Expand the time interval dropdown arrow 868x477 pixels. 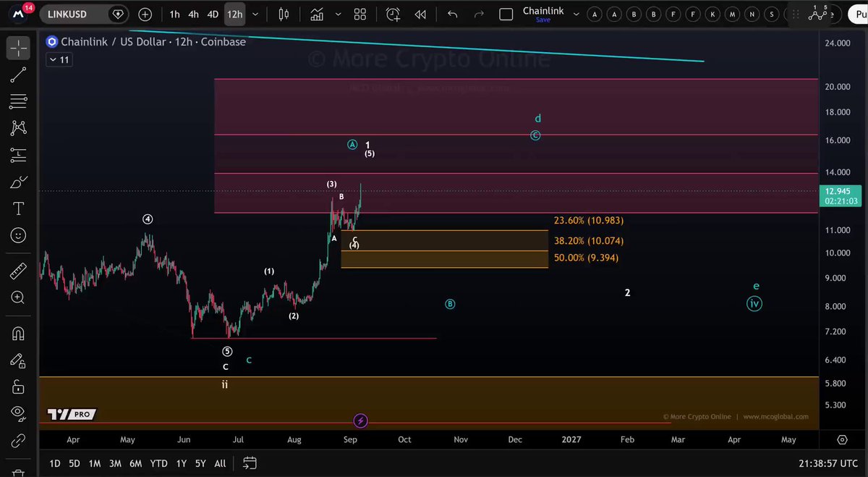(x=255, y=14)
